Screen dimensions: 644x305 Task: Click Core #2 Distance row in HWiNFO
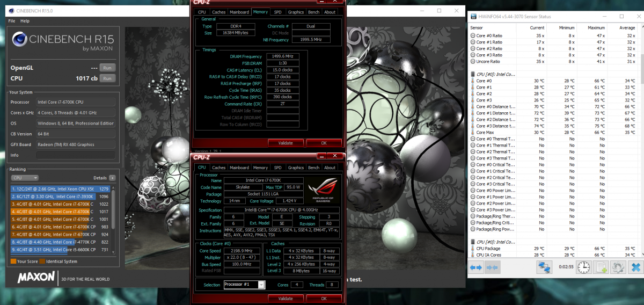[x=553, y=119]
